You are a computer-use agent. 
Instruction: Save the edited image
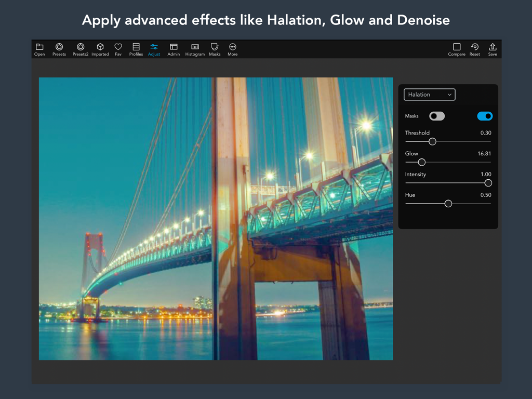492,49
